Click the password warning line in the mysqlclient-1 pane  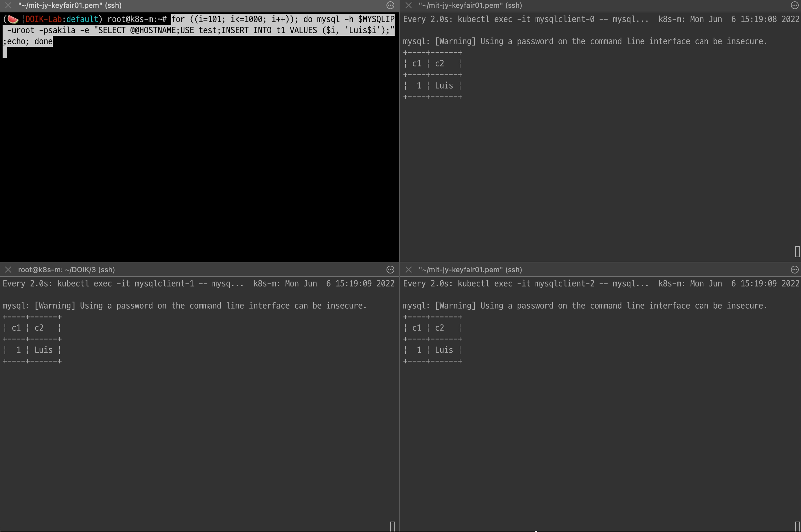click(185, 306)
